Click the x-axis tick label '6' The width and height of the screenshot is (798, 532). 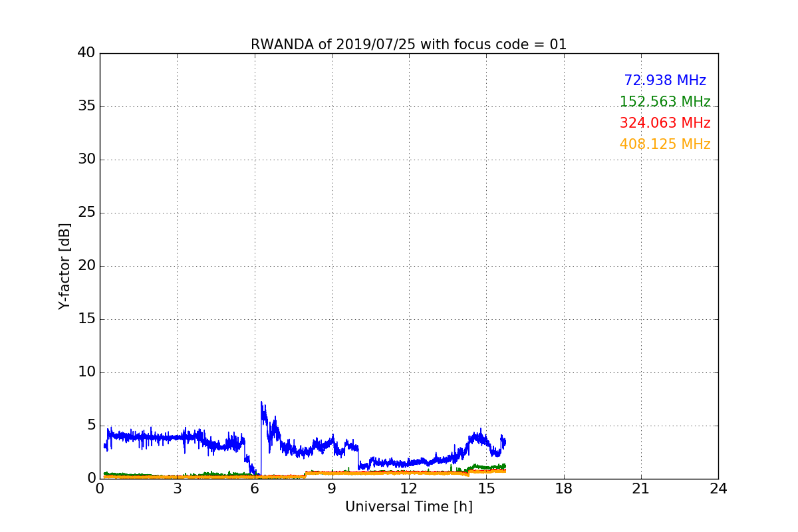255,489
